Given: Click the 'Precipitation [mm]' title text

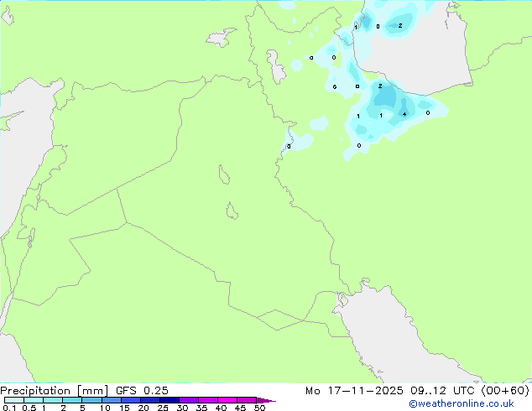Looking at the screenshot, I should (x=55, y=391).
